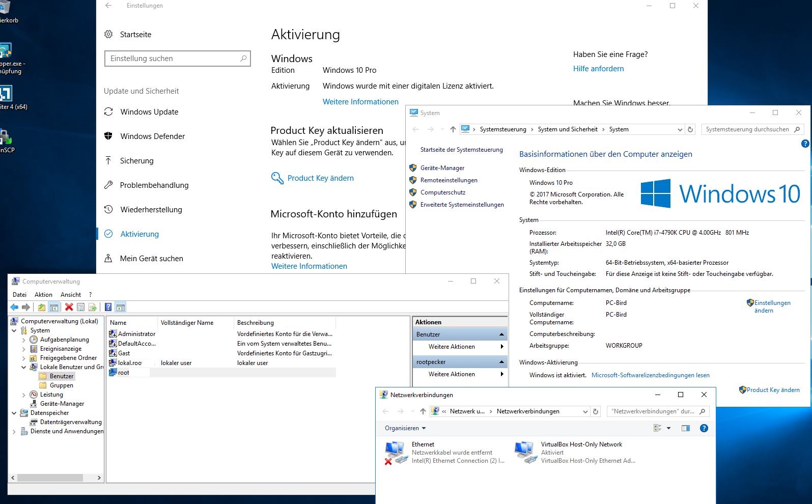812x504 pixels.
Task: Click the blue help icon in Netzwerkverbindungen
Action: tap(704, 428)
